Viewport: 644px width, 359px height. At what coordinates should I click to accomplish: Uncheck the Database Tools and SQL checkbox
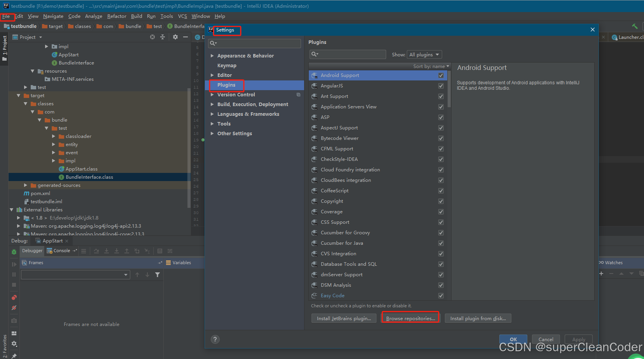pos(441,264)
